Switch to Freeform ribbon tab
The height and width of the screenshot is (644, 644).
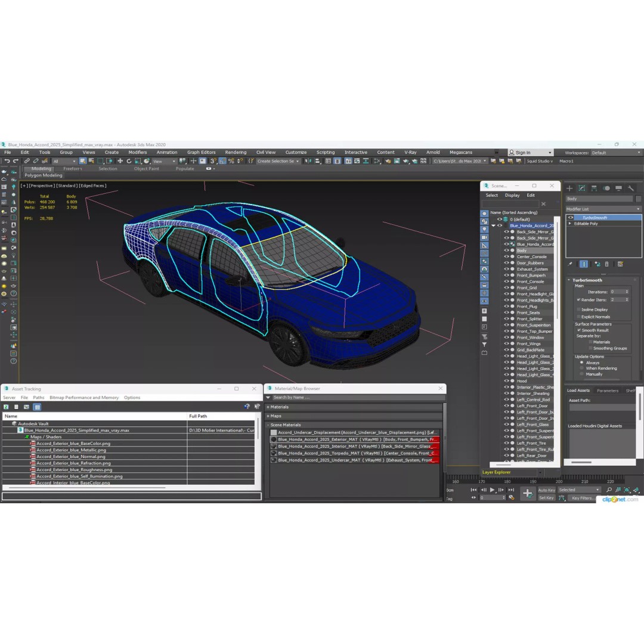[73, 169]
